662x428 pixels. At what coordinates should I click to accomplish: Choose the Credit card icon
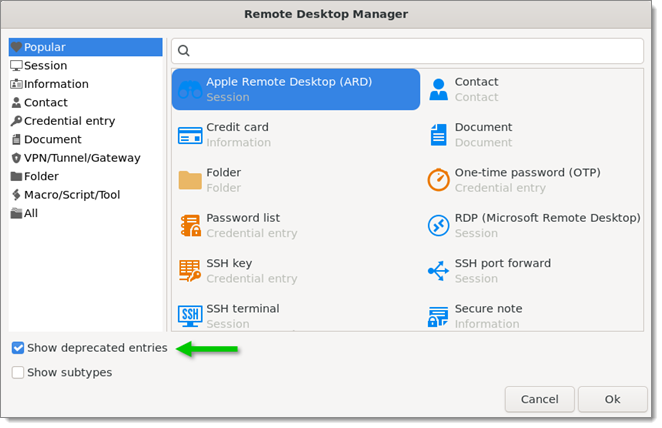click(190, 135)
